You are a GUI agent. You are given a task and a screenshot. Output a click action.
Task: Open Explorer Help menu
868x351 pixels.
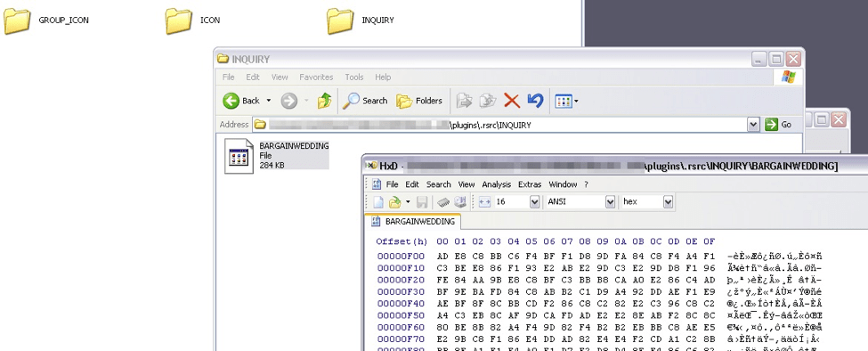[383, 77]
